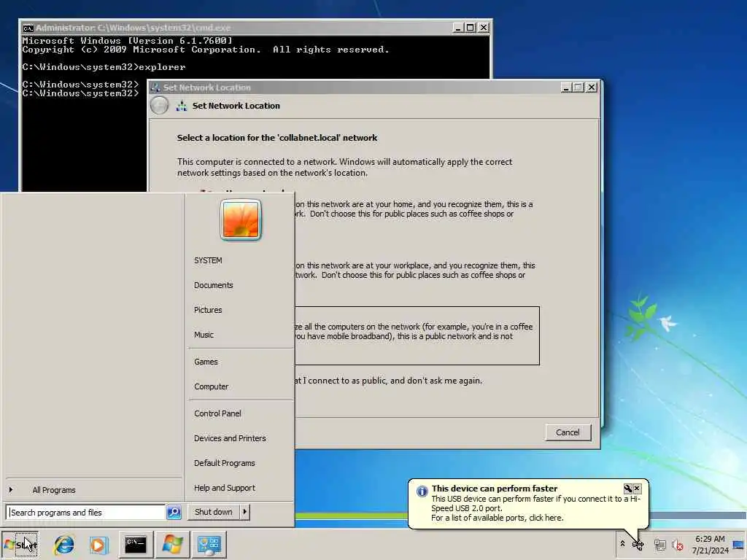The width and height of the screenshot is (747, 560).
Task: Open Default Programs from Start menu
Action: click(225, 463)
